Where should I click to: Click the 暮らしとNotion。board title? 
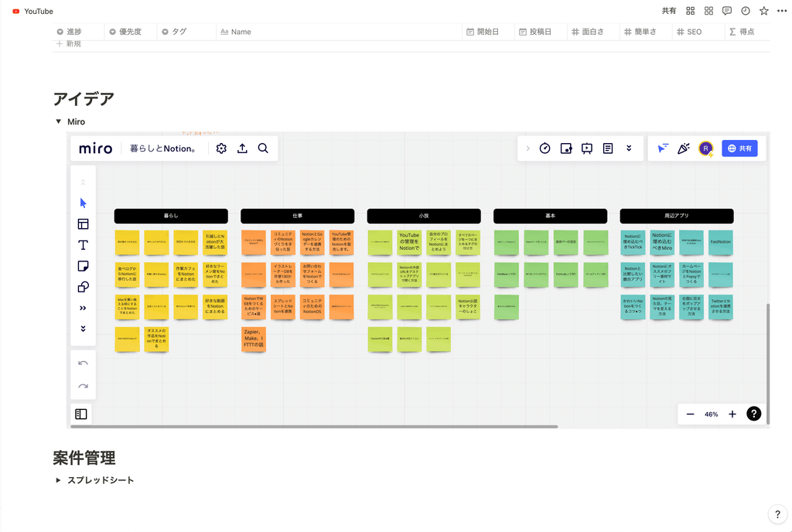tap(162, 148)
